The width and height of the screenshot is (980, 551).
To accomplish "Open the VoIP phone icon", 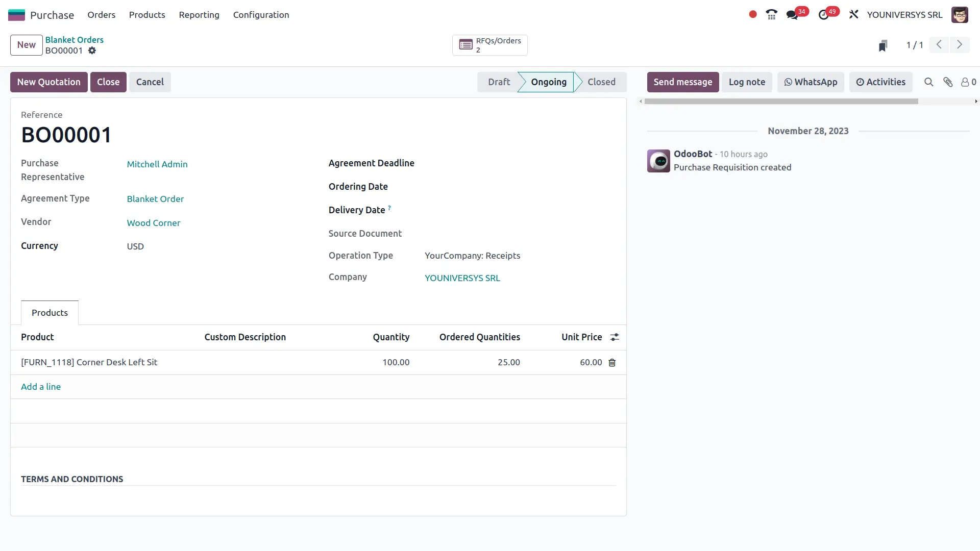I will (771, 15).
